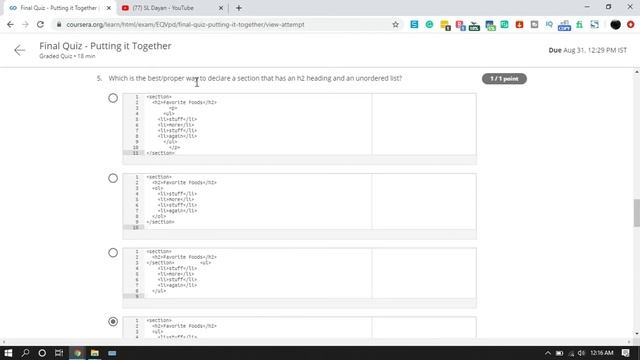Open the IQ extension icon

[549, 24]
